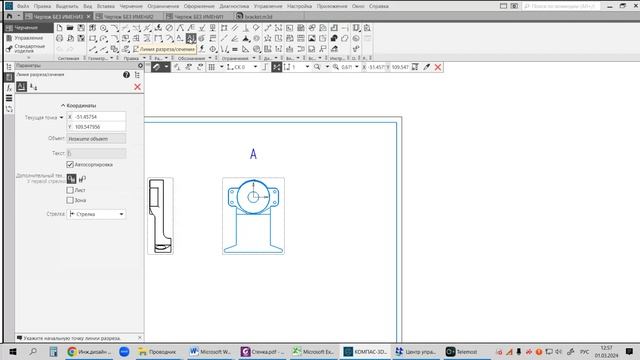This screenshot has height=360, width=640.
Task: Click the red X in the quick bar
Action: (x=438, y=67)
